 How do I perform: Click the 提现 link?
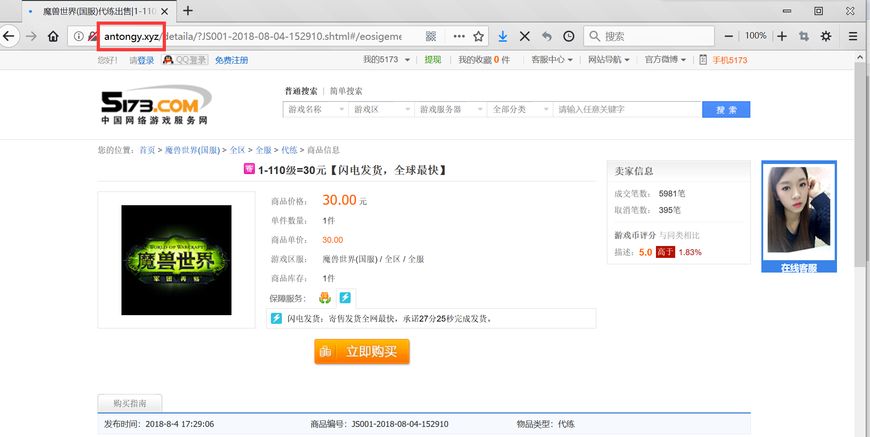433,60
